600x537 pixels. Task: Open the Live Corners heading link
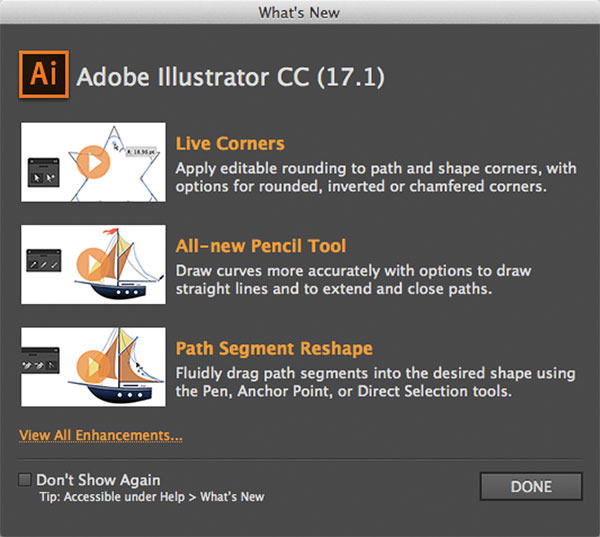click(x=230, y=143)
